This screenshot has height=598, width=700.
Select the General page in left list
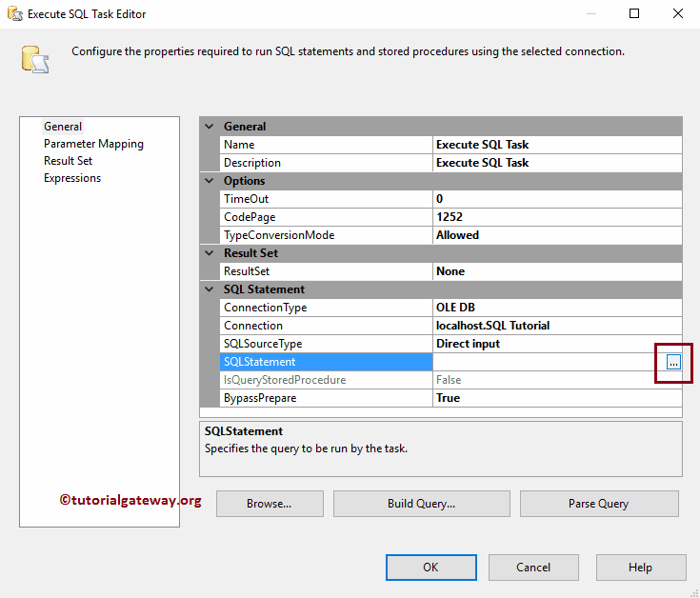pos(63,127)
